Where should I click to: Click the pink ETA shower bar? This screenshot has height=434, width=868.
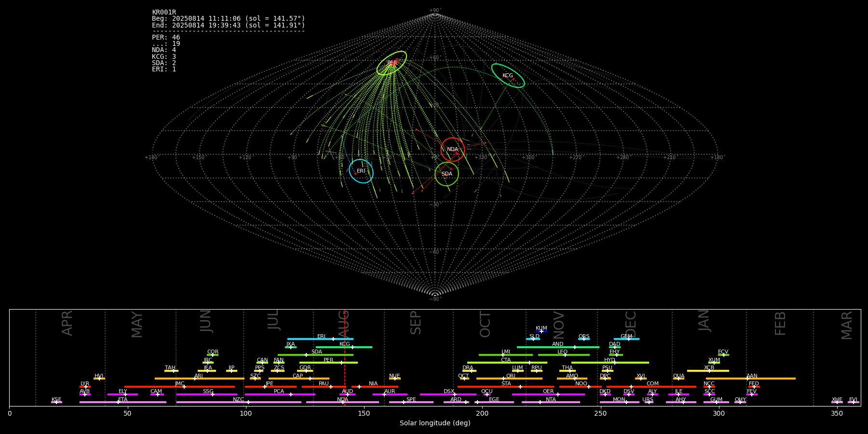tap(123, 402)
